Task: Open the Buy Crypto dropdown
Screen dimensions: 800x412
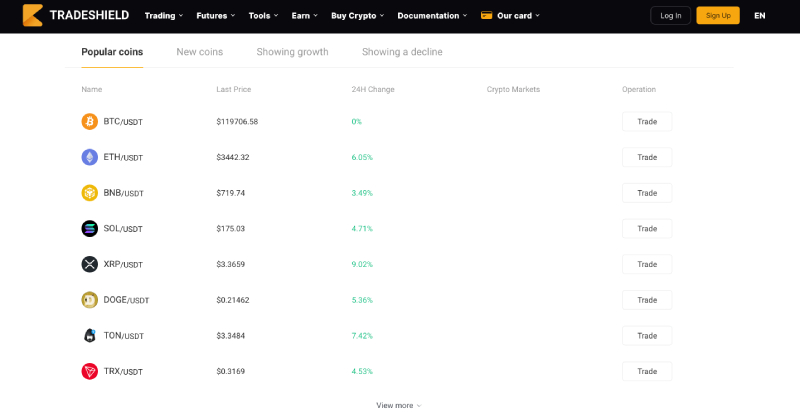Action: (358, 15)
